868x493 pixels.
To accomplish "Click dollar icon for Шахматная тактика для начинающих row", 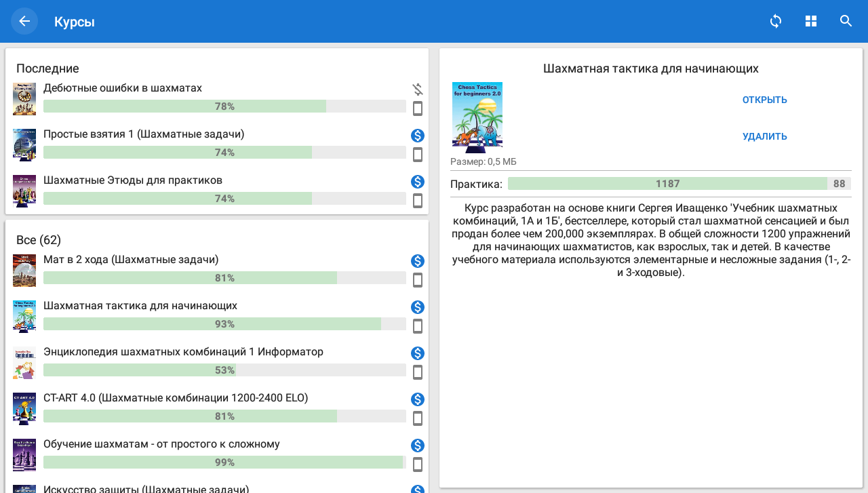I will pyautogui.click(x=418, y=307).
